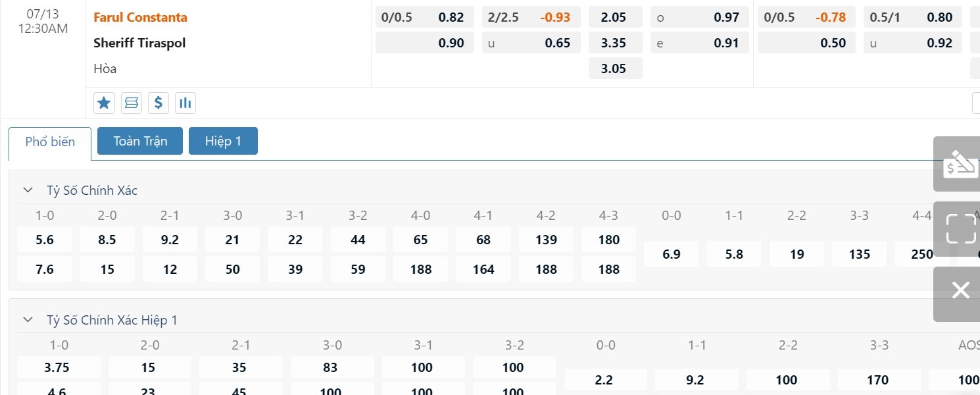The height and width of the screenshot is (395, 980).
Task: Close the floating panel with the X icon
Action: 960,290
